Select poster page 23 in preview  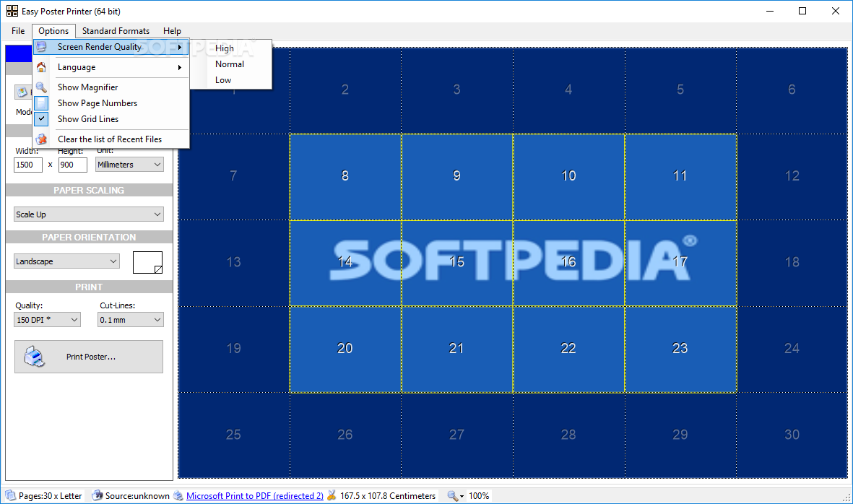tap(680, 349)
